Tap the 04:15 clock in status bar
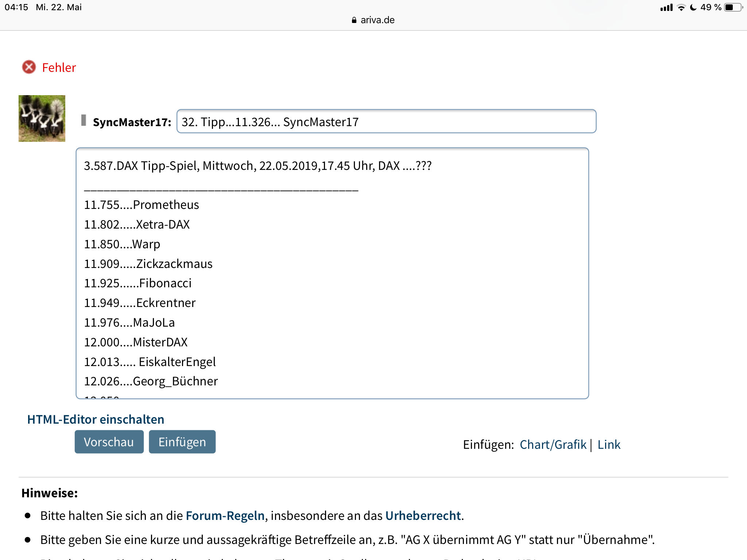Screen dimensions: 747x560 16,7
